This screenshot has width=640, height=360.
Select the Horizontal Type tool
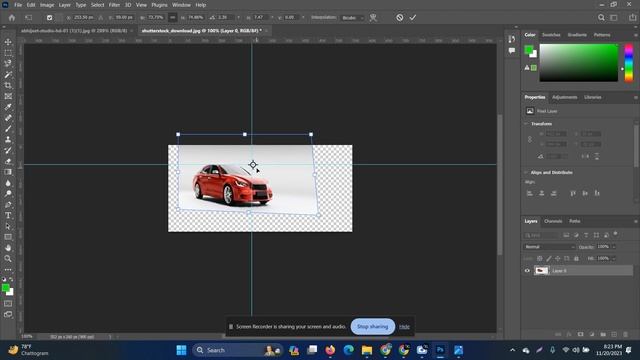tap(8, 215)
